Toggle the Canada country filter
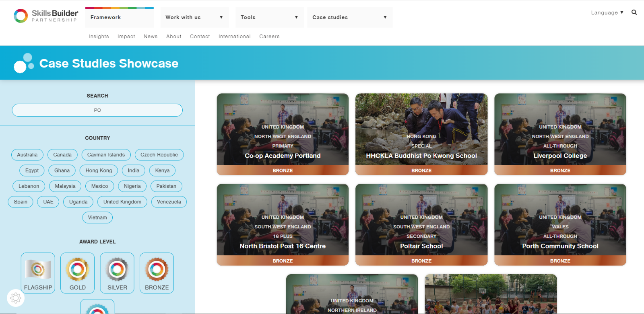644x314 pixels. pos(62,155)
